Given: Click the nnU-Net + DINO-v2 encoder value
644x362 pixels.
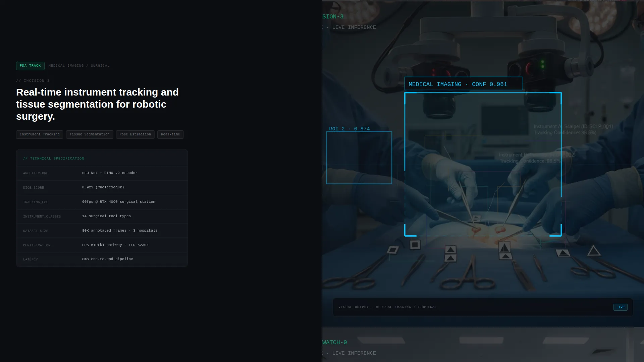Looking at the screenshot, I should (x=110, y=173).
